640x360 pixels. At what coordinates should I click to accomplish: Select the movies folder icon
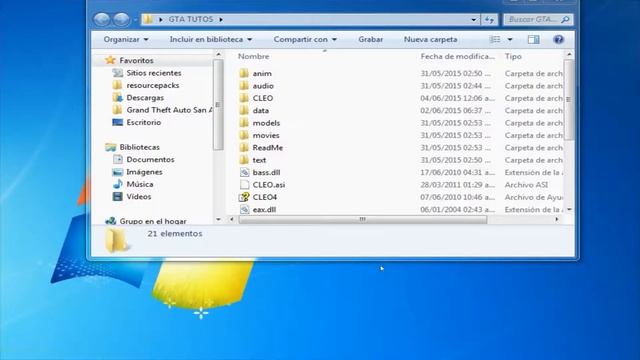pyautogui.click(x=244, y=135)
